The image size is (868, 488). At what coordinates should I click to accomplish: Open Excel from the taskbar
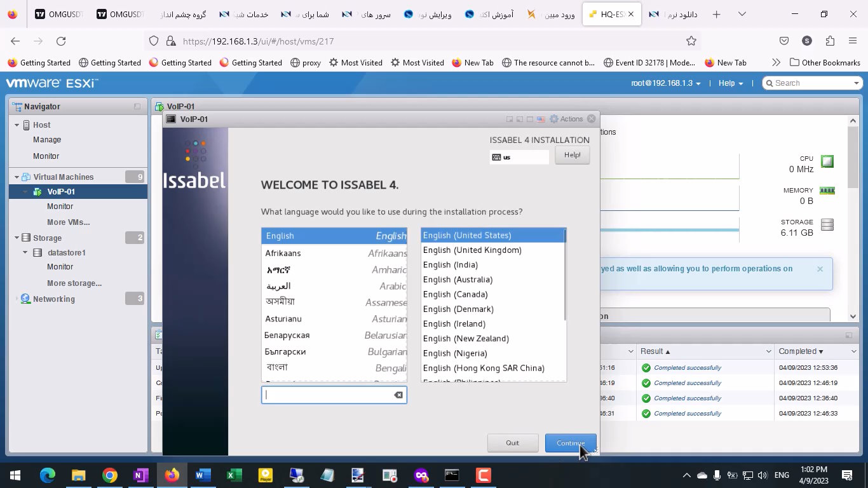tap(234, 475)
